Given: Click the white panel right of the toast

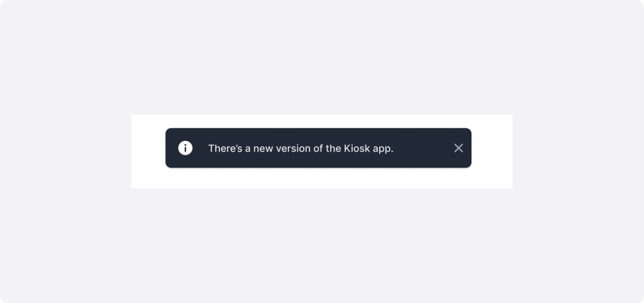Looking at the screenshot, I should tap(492, 151).
